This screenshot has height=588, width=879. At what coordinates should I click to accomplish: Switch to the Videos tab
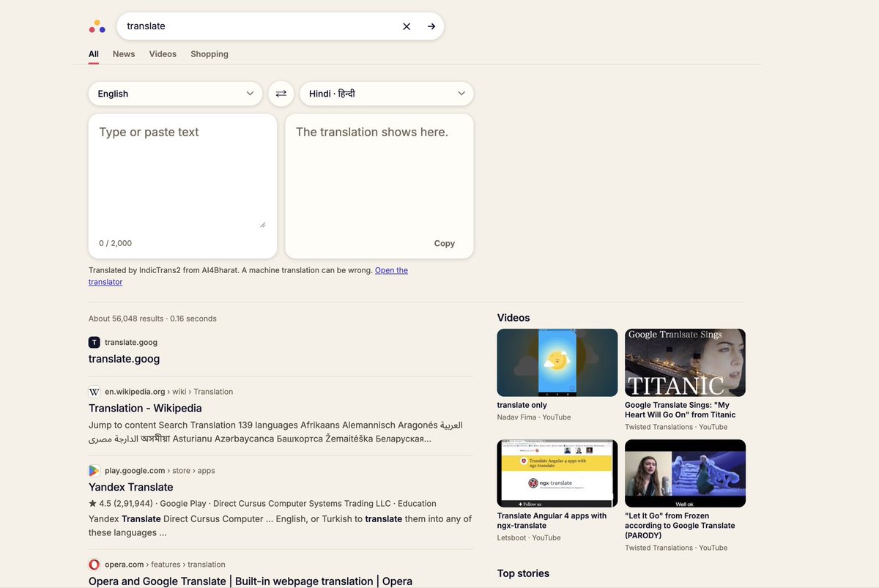pos(163,54)
